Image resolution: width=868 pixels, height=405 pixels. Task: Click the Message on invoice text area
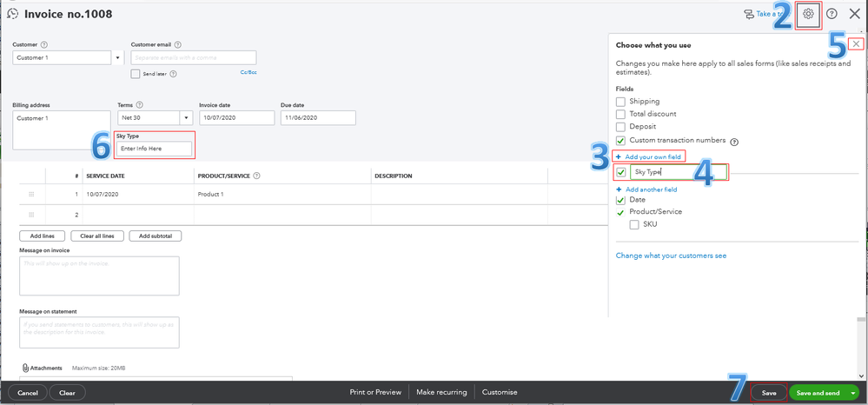(x=99, y=276)
